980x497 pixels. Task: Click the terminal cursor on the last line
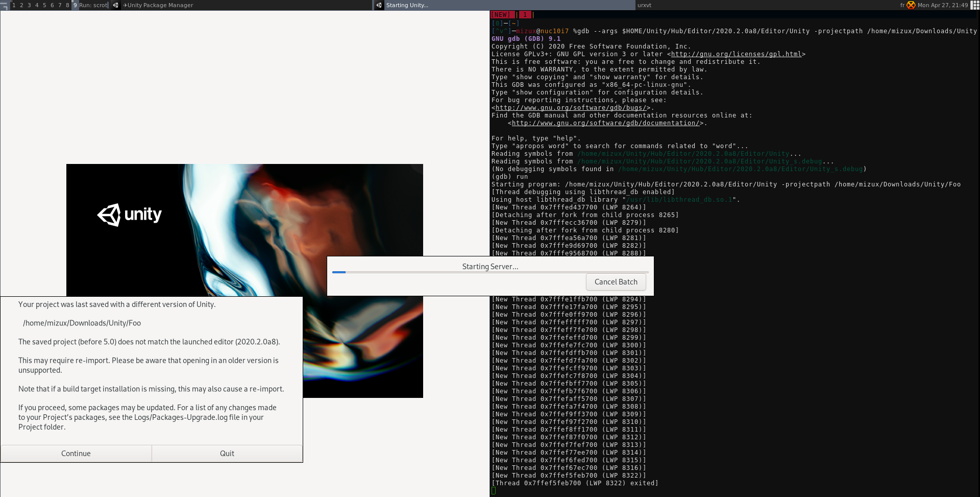[x=494, y=491]
